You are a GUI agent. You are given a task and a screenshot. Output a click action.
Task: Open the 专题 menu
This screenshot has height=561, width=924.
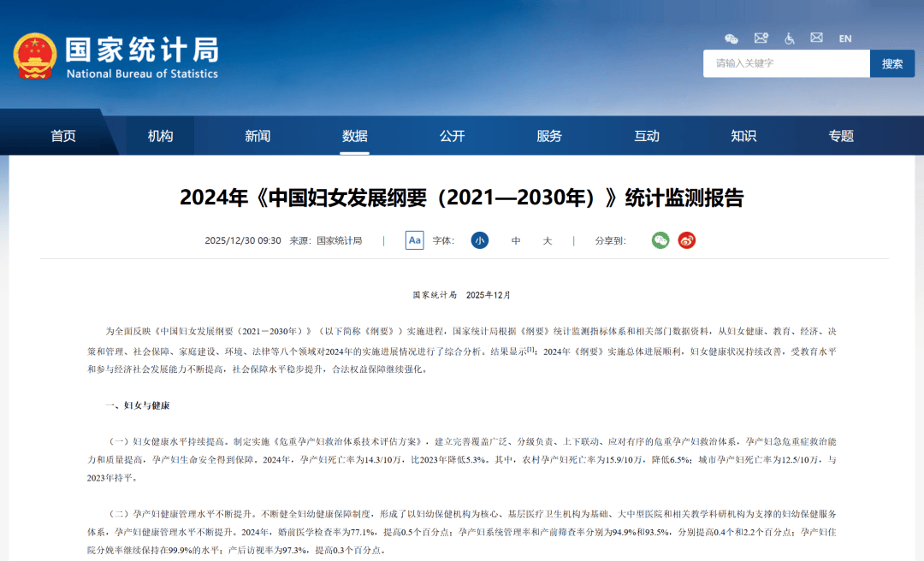[841, 134]
